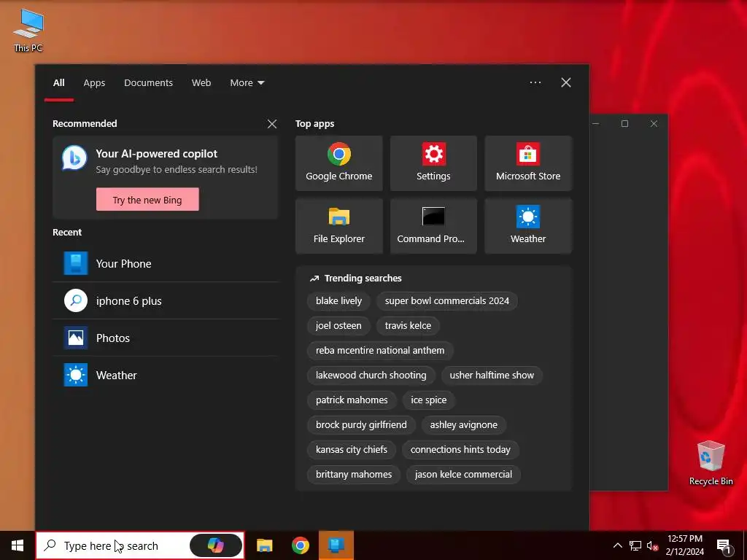The height and width of the screenshot is (560, 747).
Task: Open the taskbar clock and date
Action: 684,545
